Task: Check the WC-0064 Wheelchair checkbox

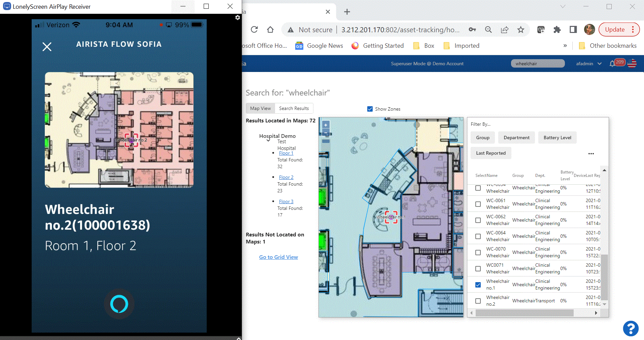Action: point(478,236)
